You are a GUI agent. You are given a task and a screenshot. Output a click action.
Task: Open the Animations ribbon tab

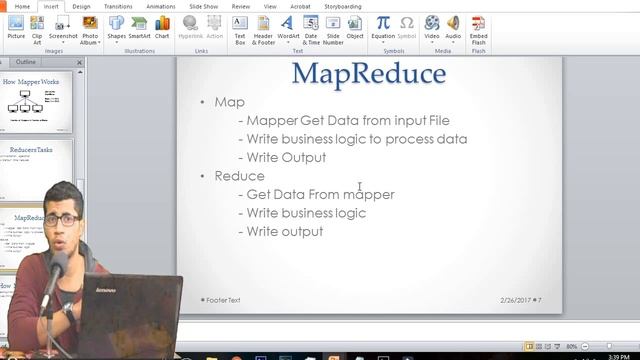(161, 7)
